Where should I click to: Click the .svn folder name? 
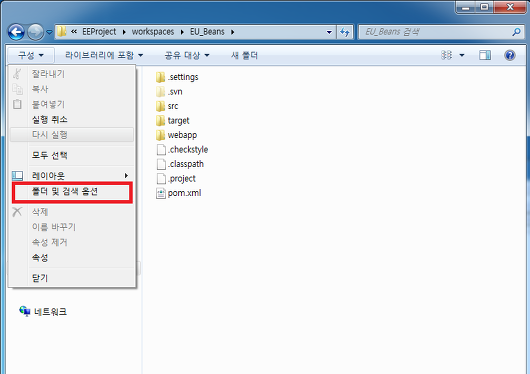pyautogui.click(x=175, y=92)
